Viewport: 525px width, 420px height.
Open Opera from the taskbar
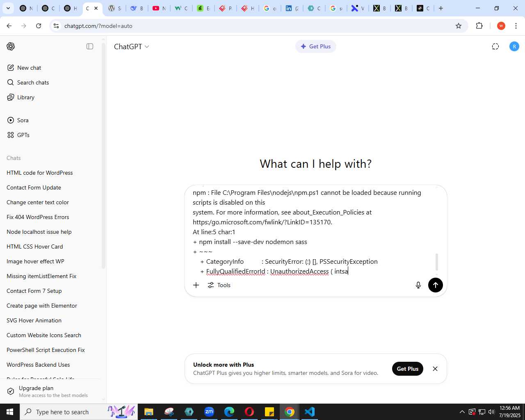[x=249, y=412]
